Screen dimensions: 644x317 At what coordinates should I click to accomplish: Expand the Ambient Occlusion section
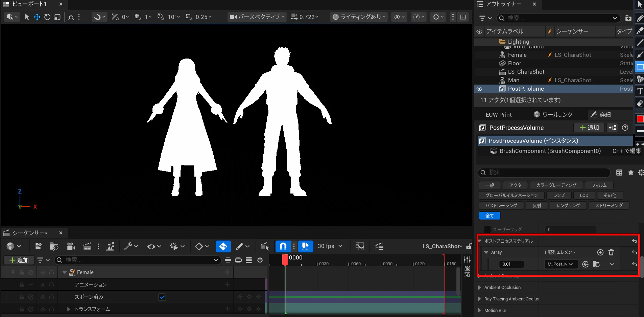479,288
